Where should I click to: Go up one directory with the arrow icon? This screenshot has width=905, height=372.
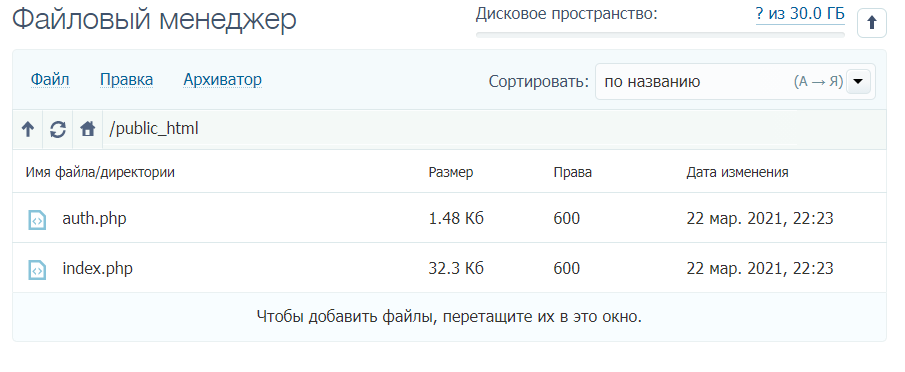28,129
